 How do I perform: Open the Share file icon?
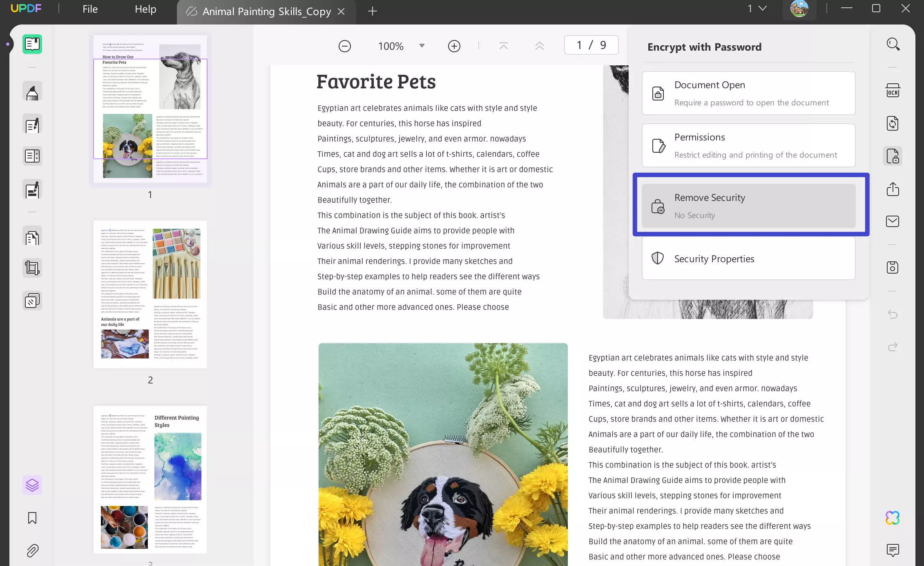(893, 189)
